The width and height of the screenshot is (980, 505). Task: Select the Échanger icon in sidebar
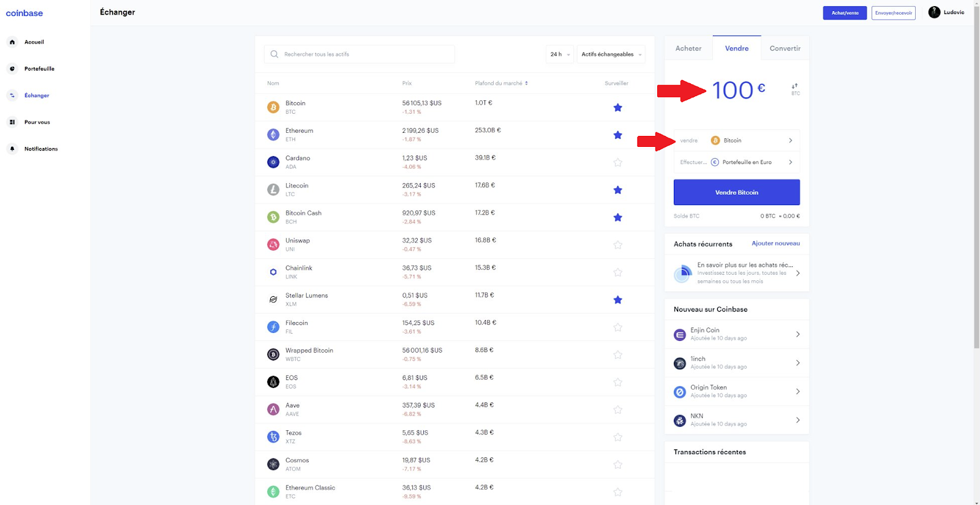click(12, 95)
